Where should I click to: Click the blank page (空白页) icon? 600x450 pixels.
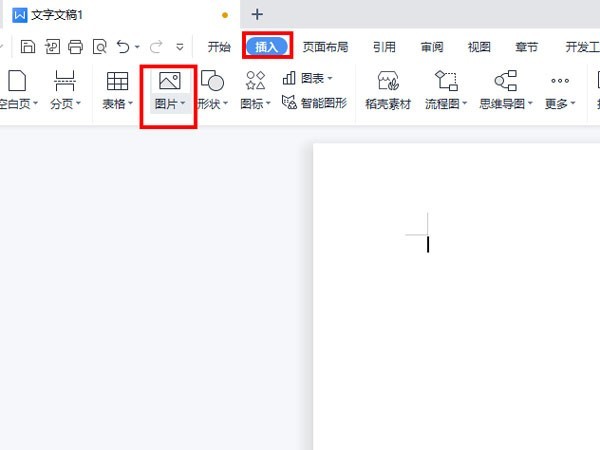[x=17, y=81]
